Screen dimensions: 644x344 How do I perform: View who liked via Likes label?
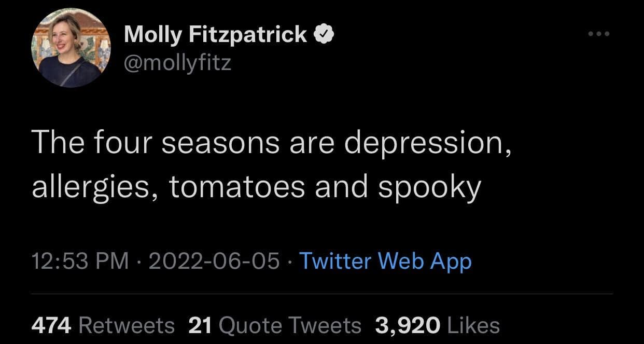[x=473, y=325]
